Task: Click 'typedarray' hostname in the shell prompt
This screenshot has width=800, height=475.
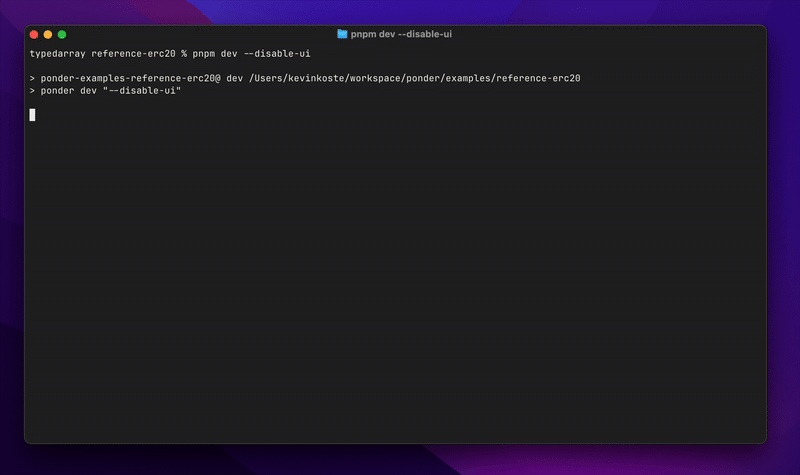Action: coord(58,53)
